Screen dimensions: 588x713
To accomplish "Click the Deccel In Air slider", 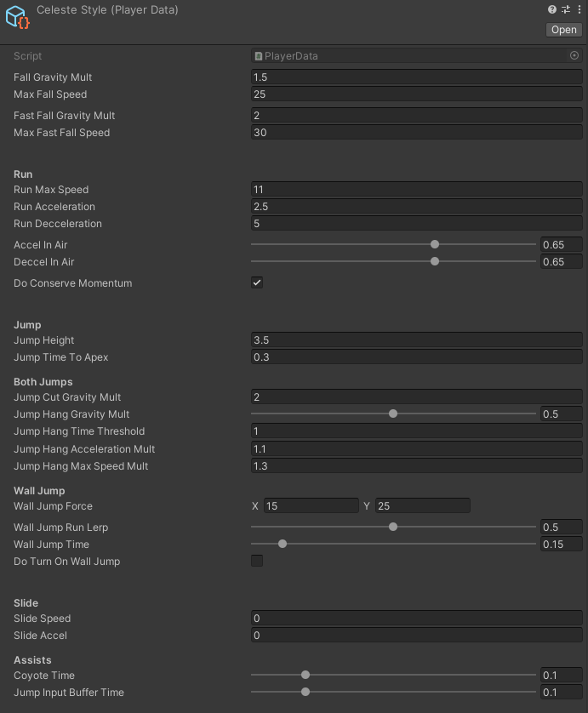I will pos(435,261).
